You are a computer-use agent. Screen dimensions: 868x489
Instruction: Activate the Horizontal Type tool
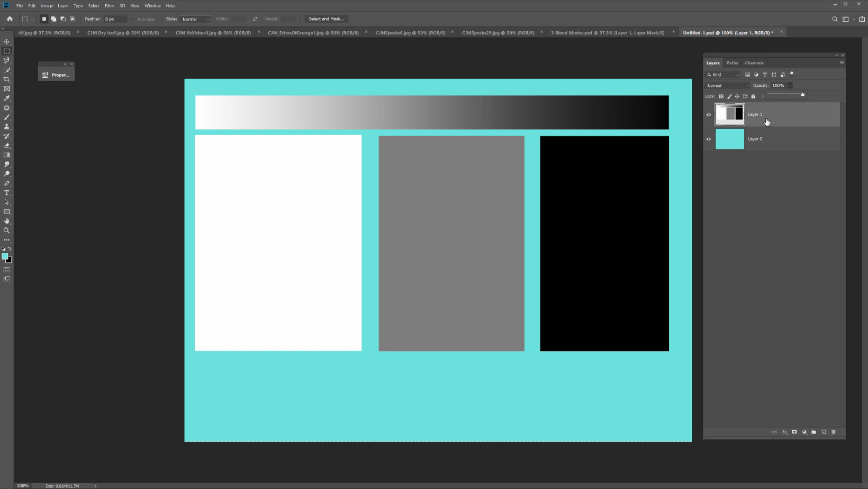click(x=7, y=193)
